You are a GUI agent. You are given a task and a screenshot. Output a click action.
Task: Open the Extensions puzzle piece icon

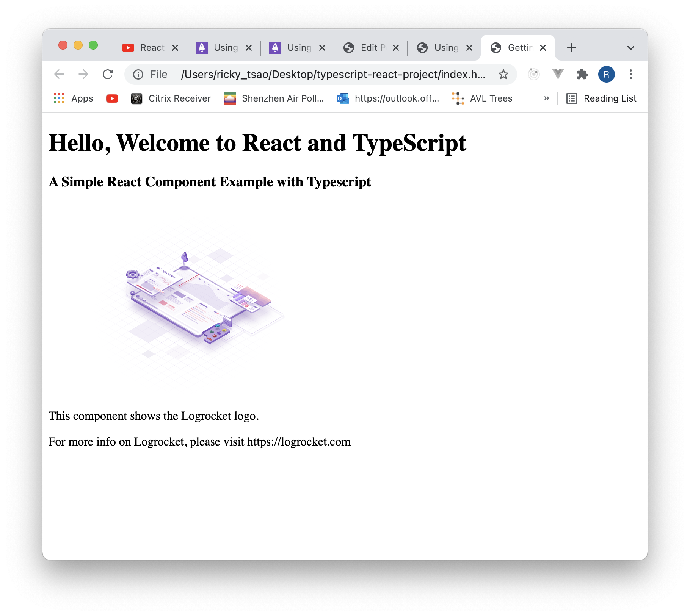point(582,74)
